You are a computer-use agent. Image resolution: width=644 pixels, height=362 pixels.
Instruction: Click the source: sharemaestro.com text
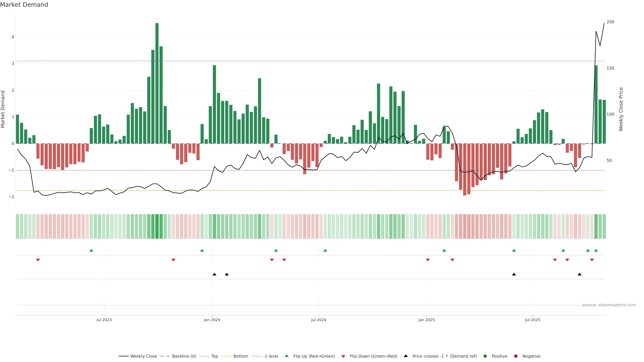pyautogui.click(x=609, y=305)
